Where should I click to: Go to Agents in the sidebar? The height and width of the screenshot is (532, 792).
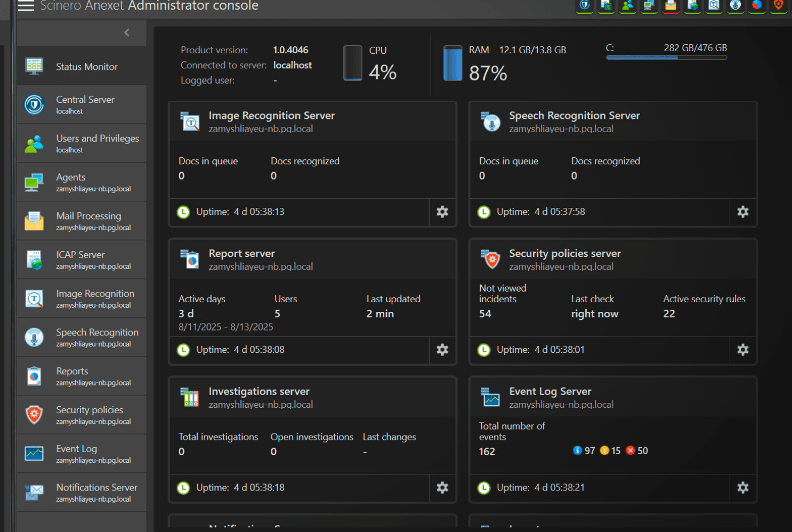pyautogui.click(x=82, y=182)
